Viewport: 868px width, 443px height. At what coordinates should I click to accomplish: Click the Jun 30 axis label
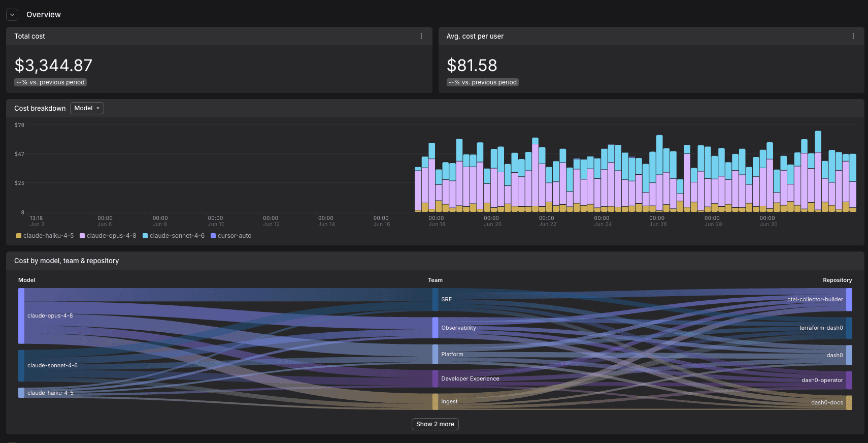point(768,225)
